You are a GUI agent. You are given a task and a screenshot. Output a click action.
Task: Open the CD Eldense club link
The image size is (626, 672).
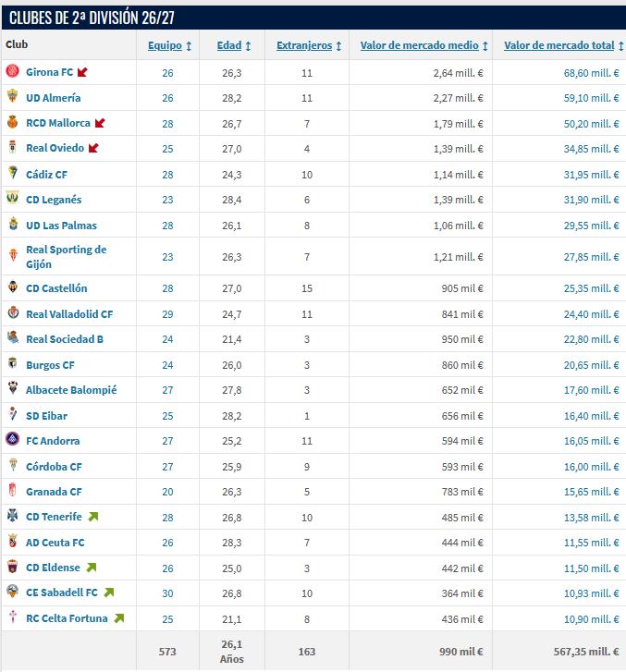point(53,568)
